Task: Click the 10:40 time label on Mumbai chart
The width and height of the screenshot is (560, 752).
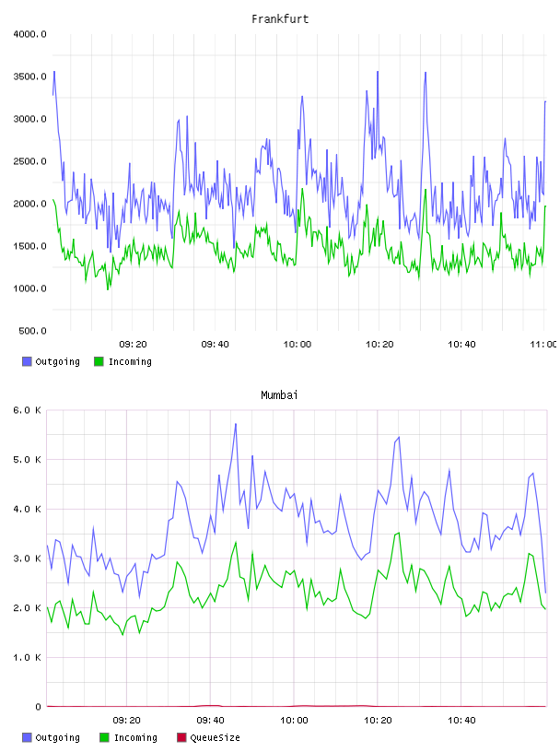Action: pyautogui.click(x=461, y=721)
